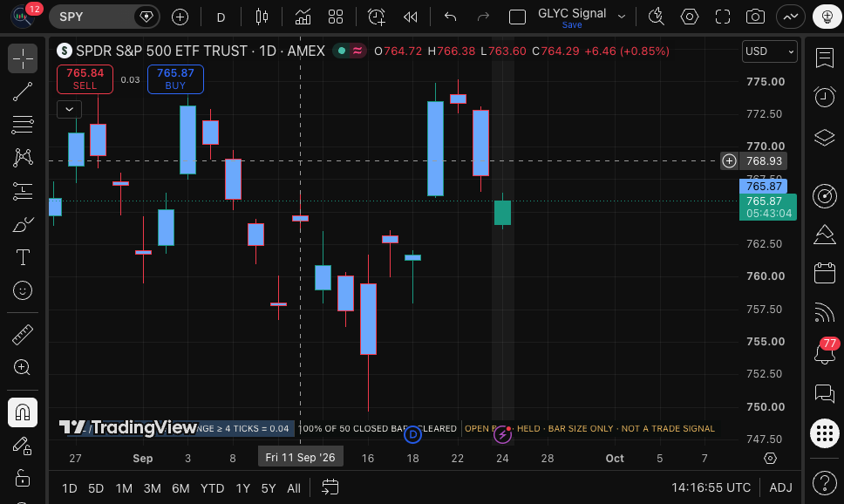Click the SELL 765.84 button
Viewport: 844px width, 504px height.
pos(85,79)
